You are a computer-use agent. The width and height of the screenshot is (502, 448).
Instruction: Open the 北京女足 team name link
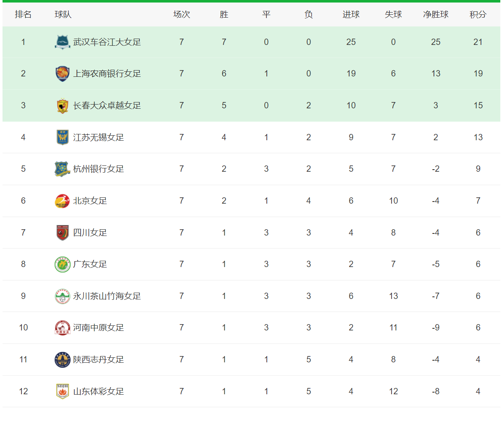90,201
